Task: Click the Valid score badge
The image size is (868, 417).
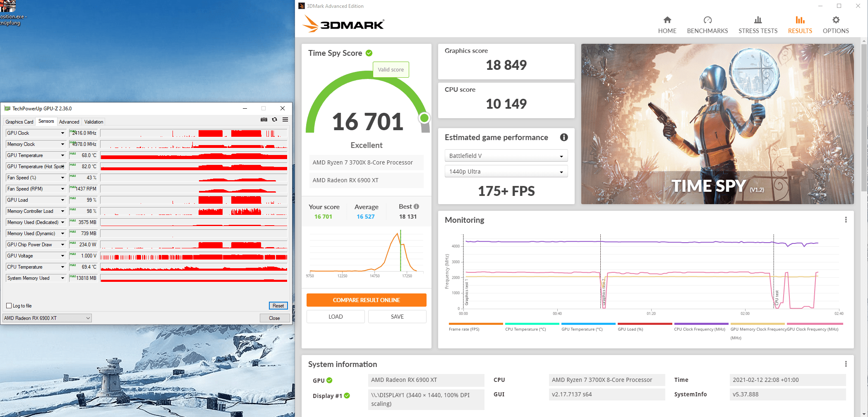Action: [391, 69]
